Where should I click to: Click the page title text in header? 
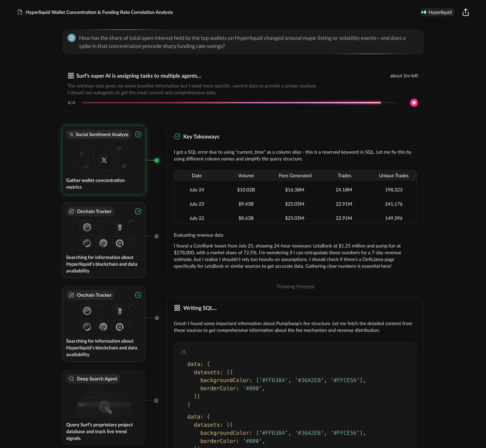tap(99, 12)
